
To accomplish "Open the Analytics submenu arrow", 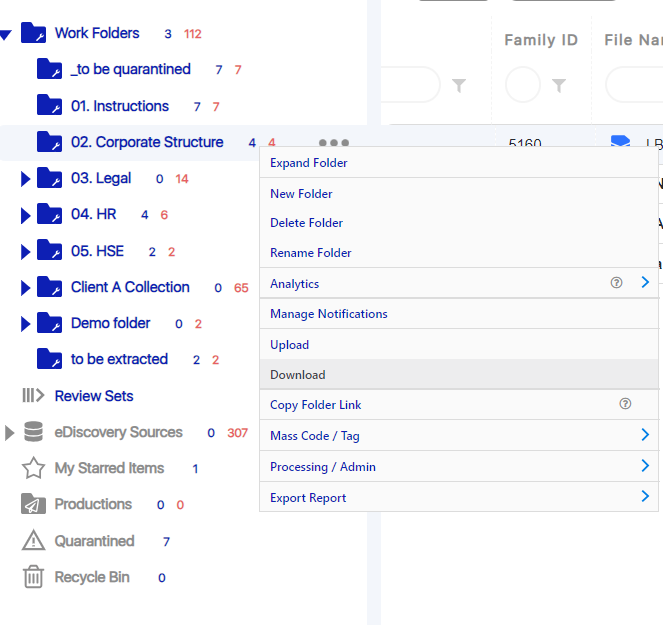I will tap(645, 282).
